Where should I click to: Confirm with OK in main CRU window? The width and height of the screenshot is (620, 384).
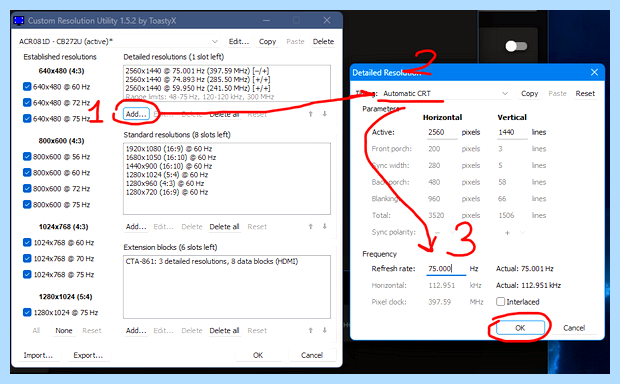258,355
